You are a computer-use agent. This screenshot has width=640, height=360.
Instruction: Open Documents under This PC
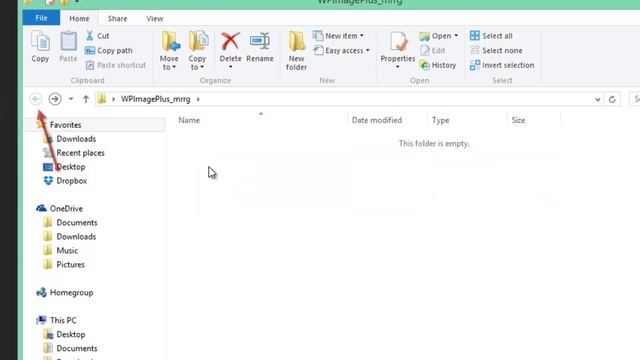click(77, 348)
